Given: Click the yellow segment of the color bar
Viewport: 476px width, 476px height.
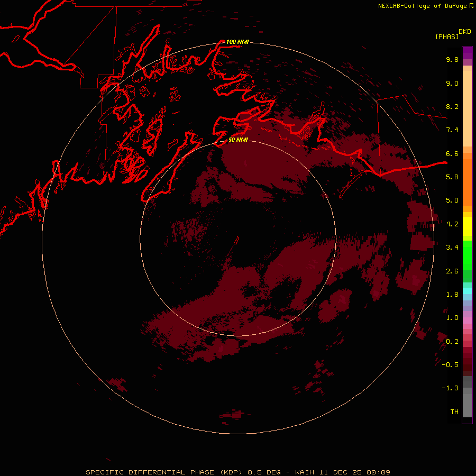Looking at the screenshot, I should coord(467,226).
